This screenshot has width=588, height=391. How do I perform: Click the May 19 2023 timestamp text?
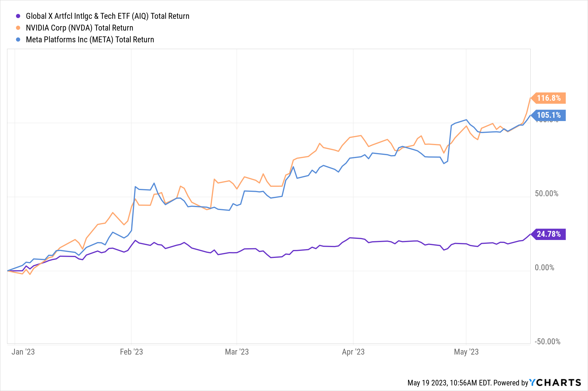coord(449,383)
